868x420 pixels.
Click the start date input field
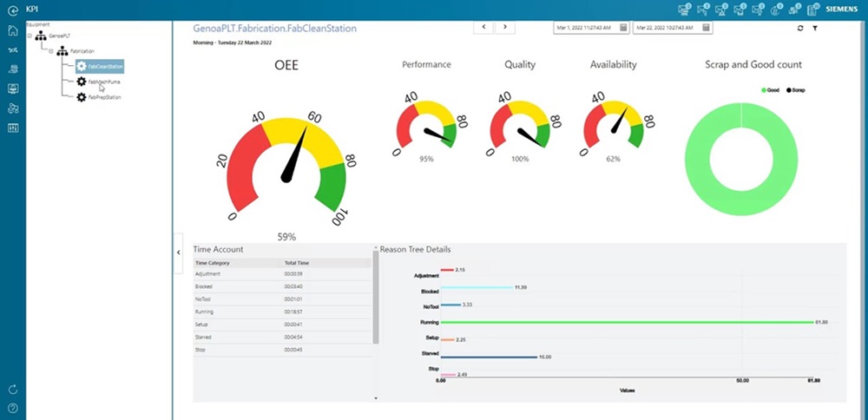click(582, 28)
